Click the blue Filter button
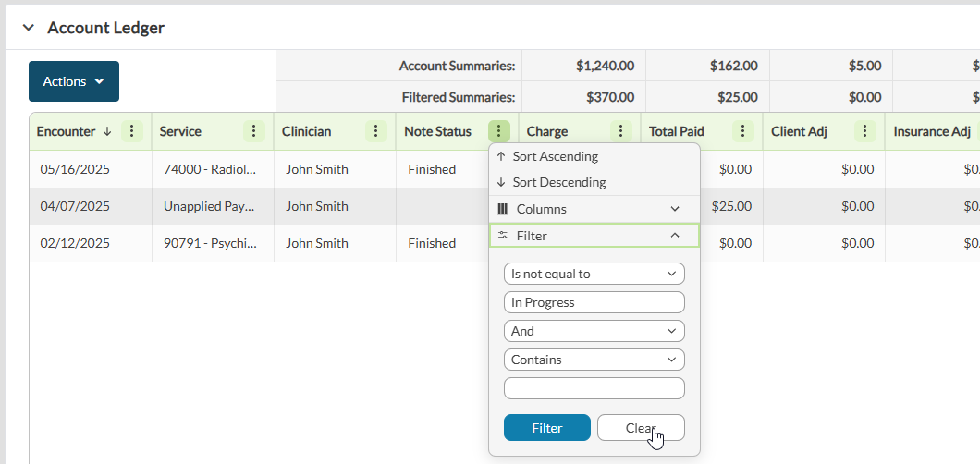The image size is (980, 464). coord(546,428)
